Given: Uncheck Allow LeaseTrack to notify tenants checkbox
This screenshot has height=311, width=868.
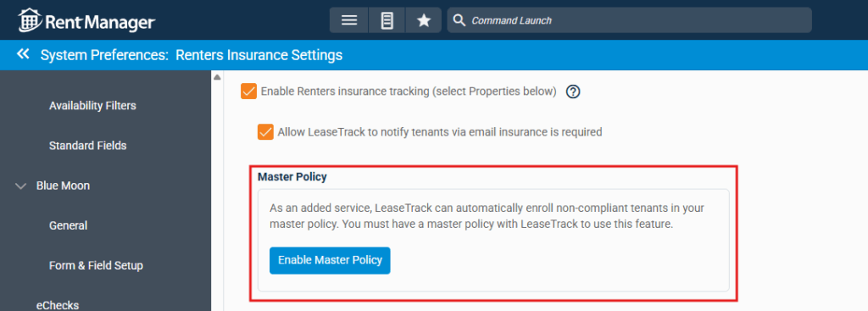Looking at the screenshot, I should point(265,132).
